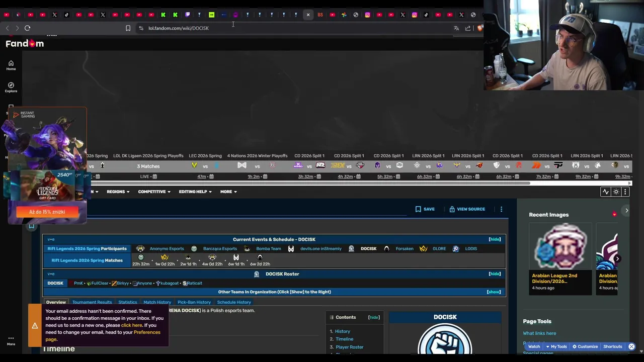
Task: Click the Anonymo Esports team logo
Action: [x=140, y=248]
